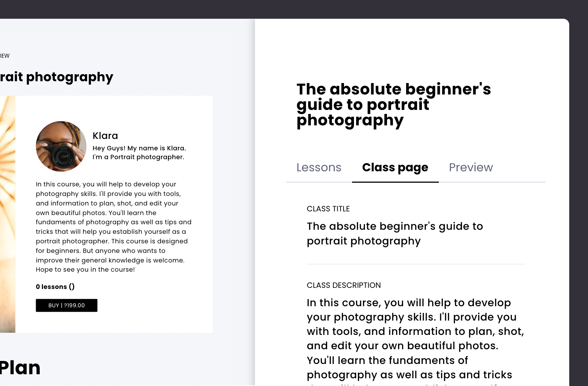Click Klara's "Hey Guys!" bio text
The image size is (588, 386).
pos(139,153)
